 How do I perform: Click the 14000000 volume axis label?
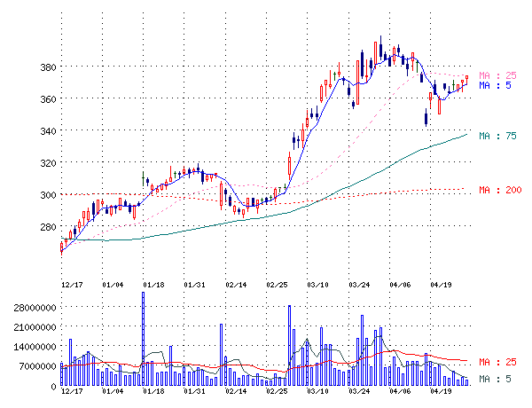coord(30,347)
